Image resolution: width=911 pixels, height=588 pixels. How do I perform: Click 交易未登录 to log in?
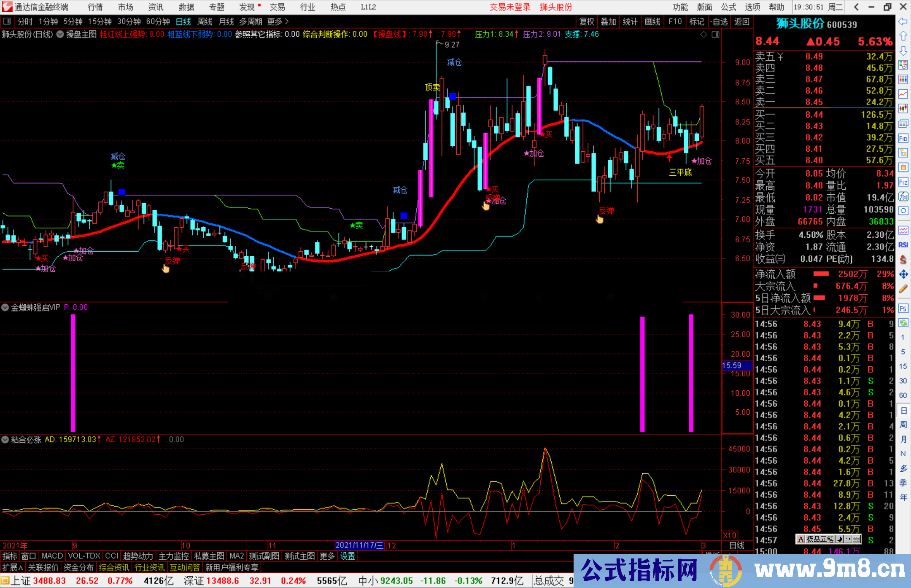(510, 7)
